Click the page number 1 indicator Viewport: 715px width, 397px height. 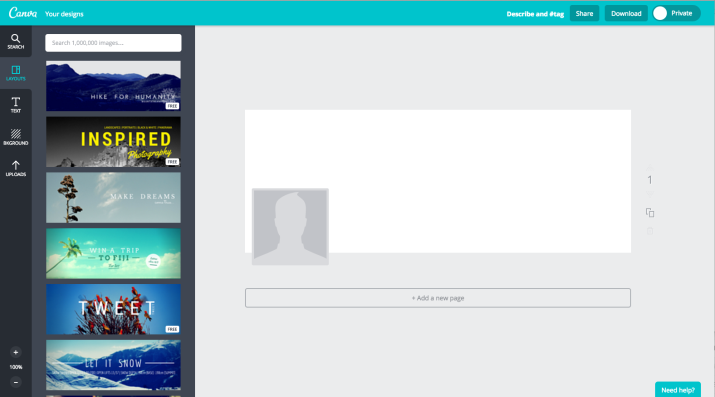pos(650,180)
